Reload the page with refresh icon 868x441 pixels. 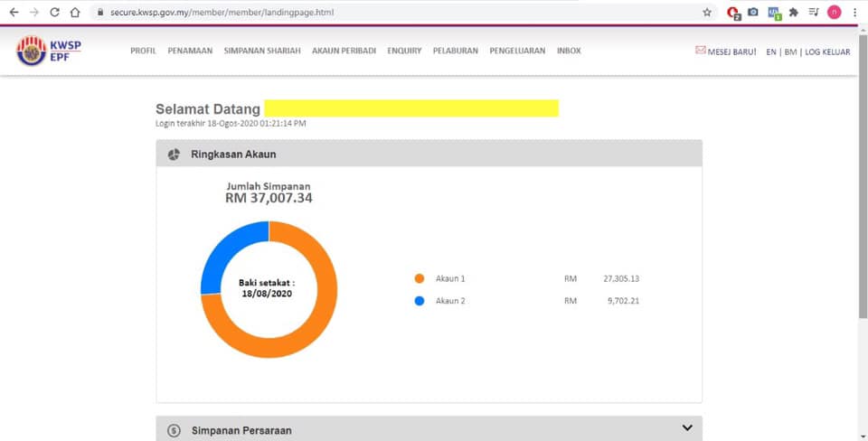click(54, 12)
